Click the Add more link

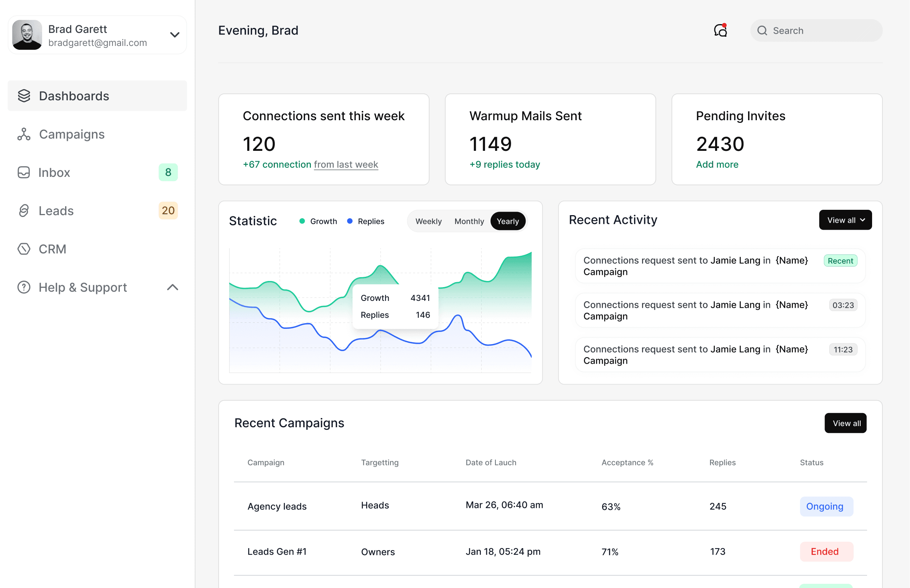pos(717,164)
